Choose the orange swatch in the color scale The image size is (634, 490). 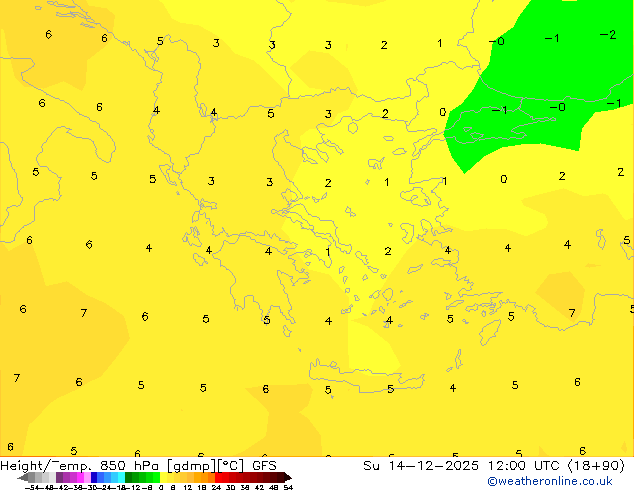click(202, 478)
